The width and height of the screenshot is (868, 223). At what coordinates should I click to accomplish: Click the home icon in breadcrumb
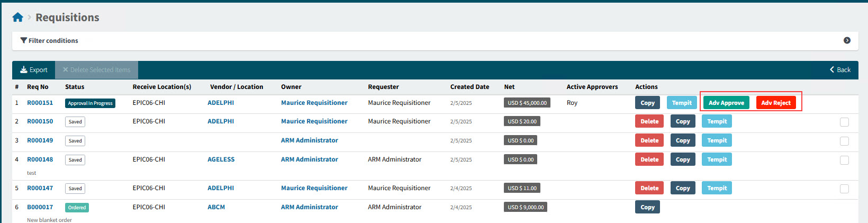pyautogui.click(x=17, y=17)
